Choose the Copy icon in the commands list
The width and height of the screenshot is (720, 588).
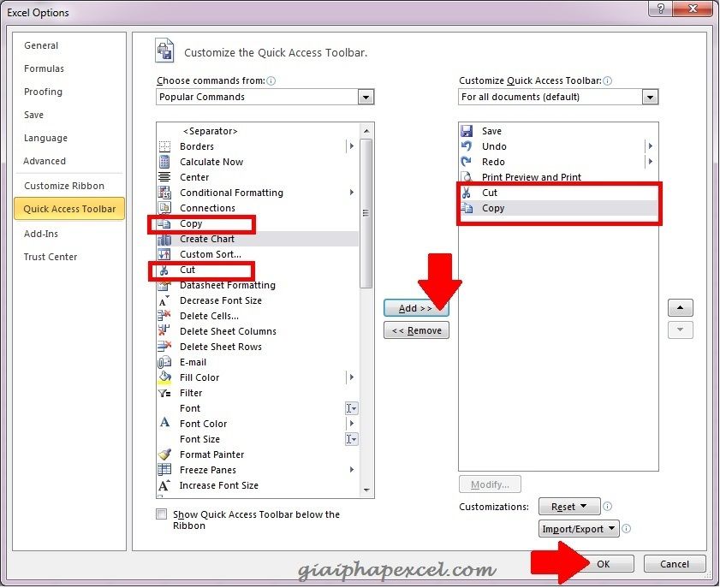point(164,223)
